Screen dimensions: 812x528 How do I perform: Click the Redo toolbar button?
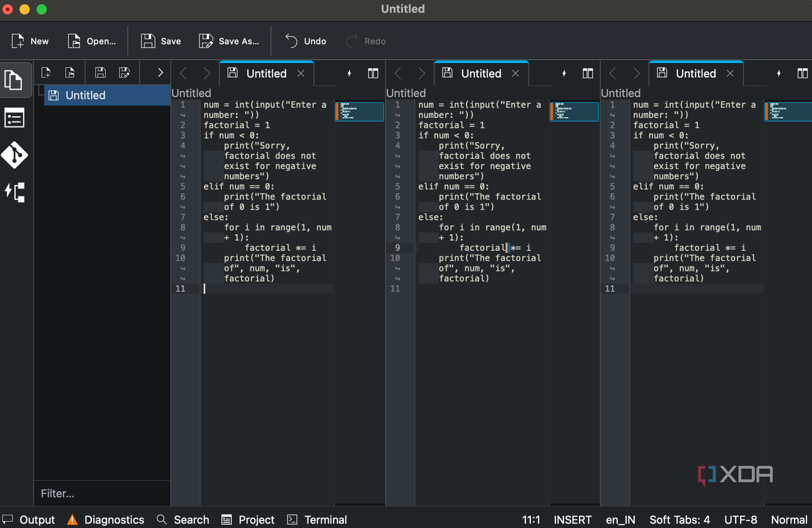point(366,41)
